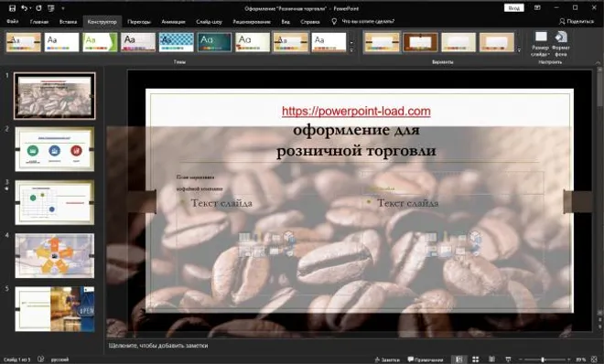Open the ribbon display options icon
Viewport: 604px width, 364px height.
537,7
